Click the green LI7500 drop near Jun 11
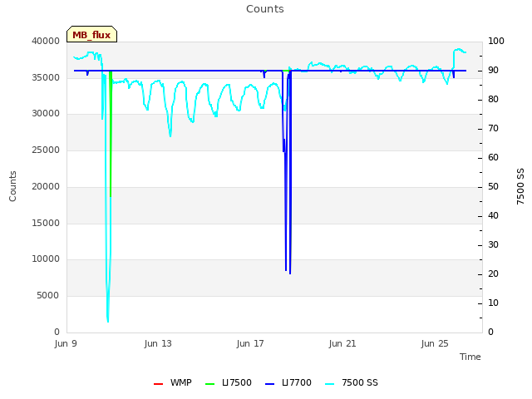The image size is (532, 399). tap(111, 134)
